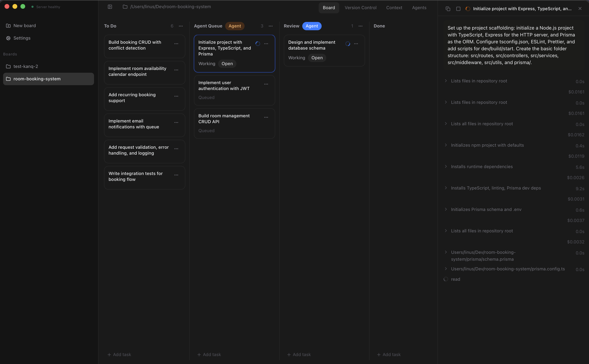Screen dimensions: 589x364
Task: Toggle the Open status pill on Initialize project card
Action: 227,64
